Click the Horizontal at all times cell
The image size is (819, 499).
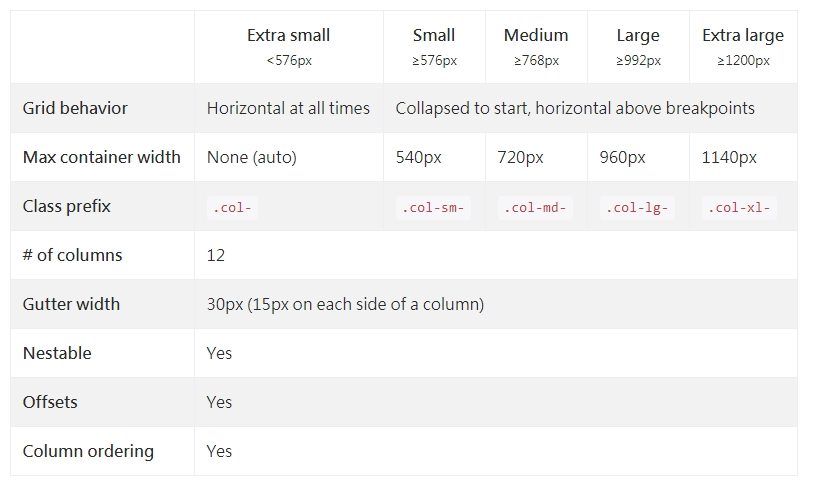[x=288, y=108]
